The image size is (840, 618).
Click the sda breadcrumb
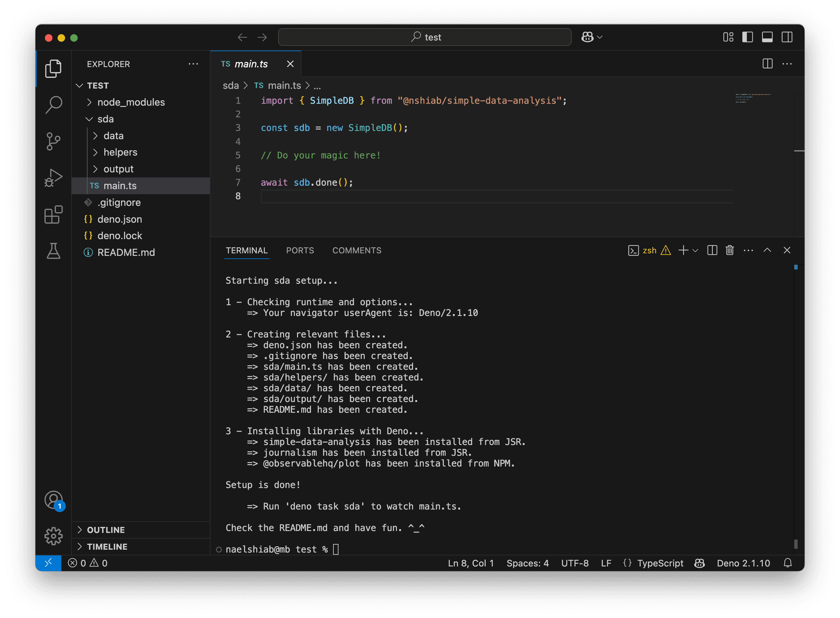click(231, 86)
